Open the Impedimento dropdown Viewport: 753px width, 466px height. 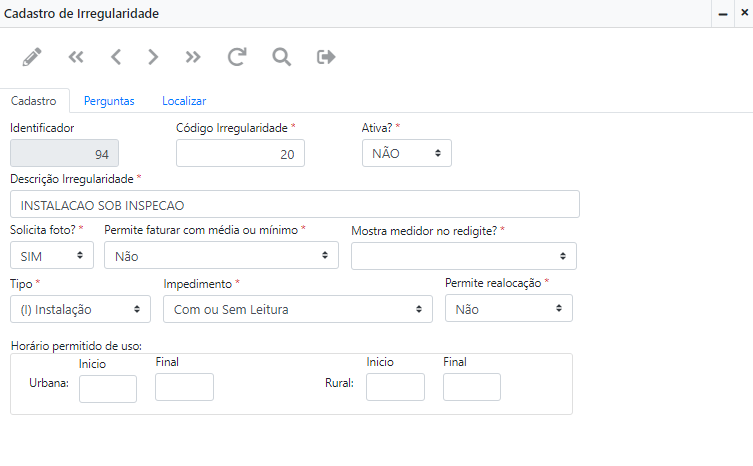coord(297,309)
